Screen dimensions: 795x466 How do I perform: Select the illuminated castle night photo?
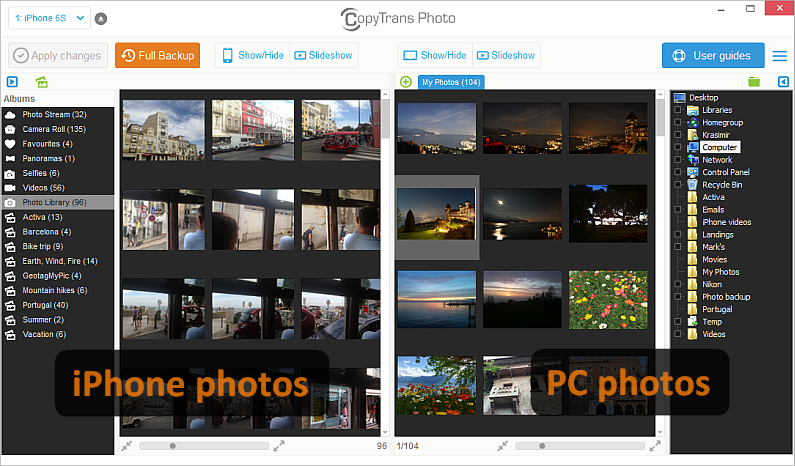coord(437,213)
